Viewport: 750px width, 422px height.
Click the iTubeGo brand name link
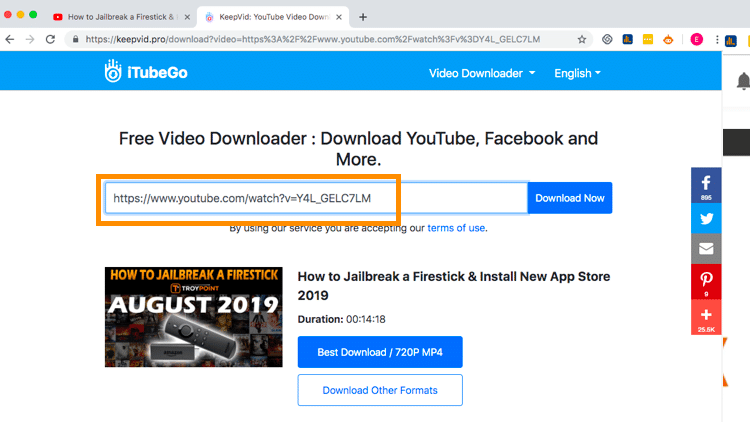[x=157, y=73]
